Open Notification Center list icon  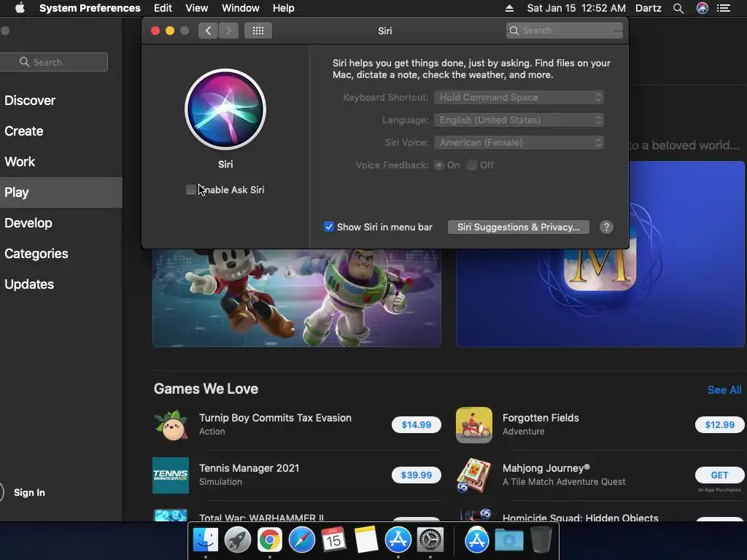(724, 8)
